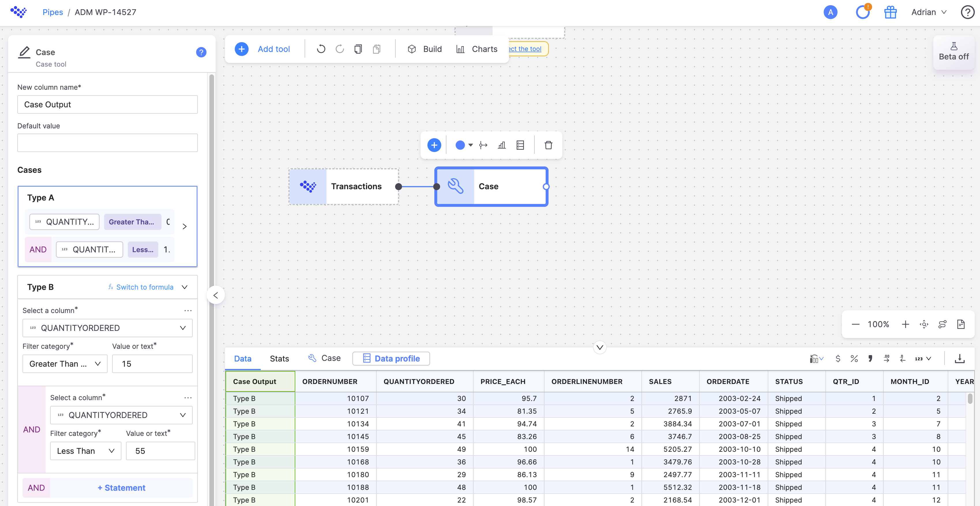
Task: Click the AND operator beside + Statement
Action: pos(36,488)
